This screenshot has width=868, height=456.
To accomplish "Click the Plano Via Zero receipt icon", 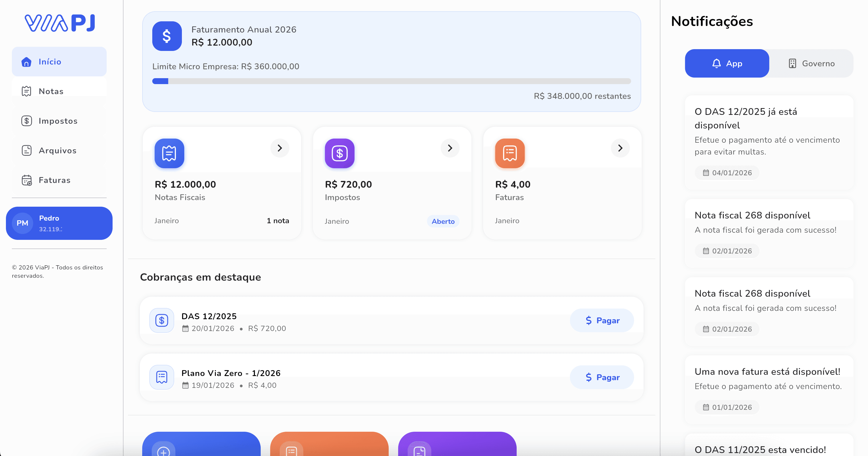I will pyautogui.click(x=162, y=377).
